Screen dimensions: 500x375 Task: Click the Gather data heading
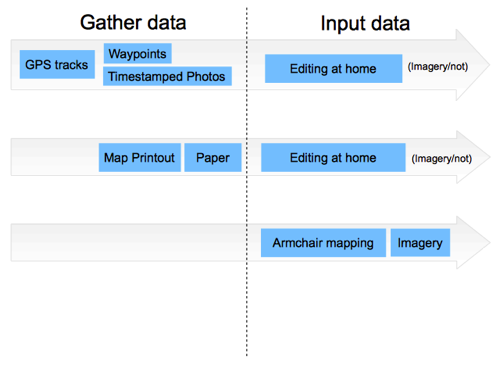pos(133,23)
